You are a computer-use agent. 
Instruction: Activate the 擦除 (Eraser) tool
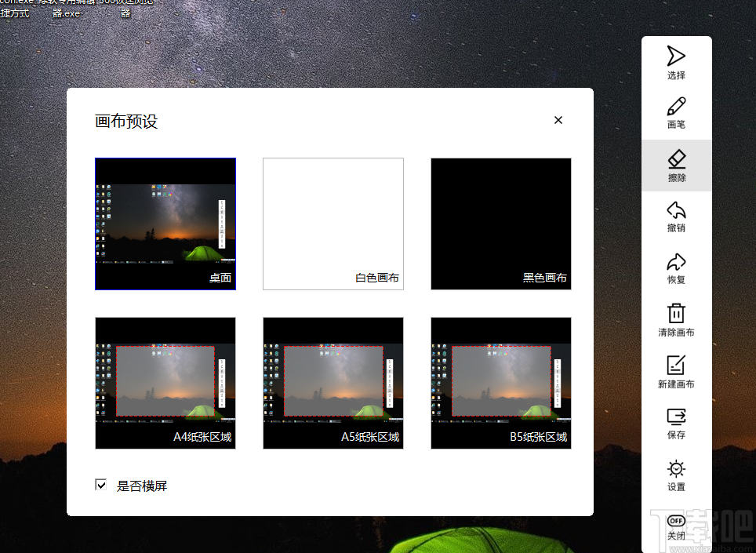click(x=675, y=165)
